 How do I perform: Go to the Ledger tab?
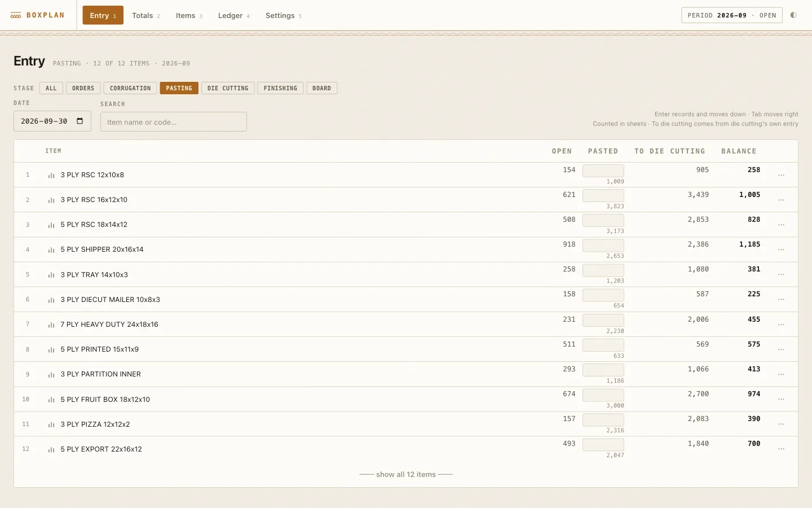234,15
